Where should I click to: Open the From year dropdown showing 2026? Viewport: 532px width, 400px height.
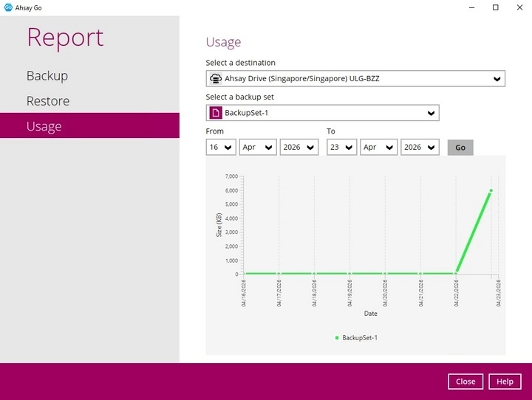coord(299,147)
